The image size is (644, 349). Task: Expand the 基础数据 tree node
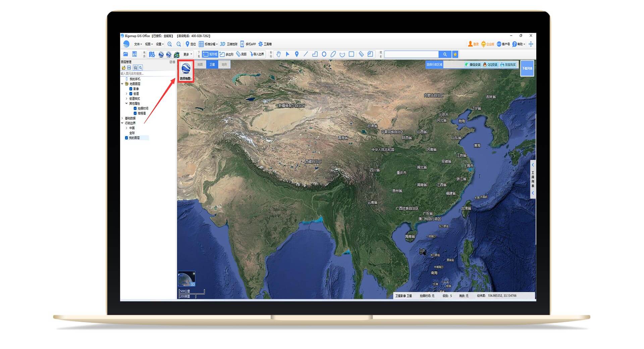tap(122, 118)
